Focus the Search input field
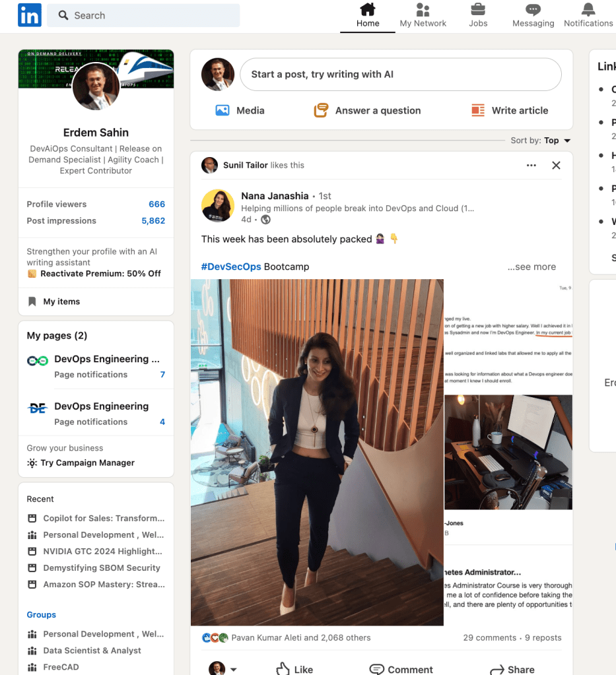 coord(143,15)
